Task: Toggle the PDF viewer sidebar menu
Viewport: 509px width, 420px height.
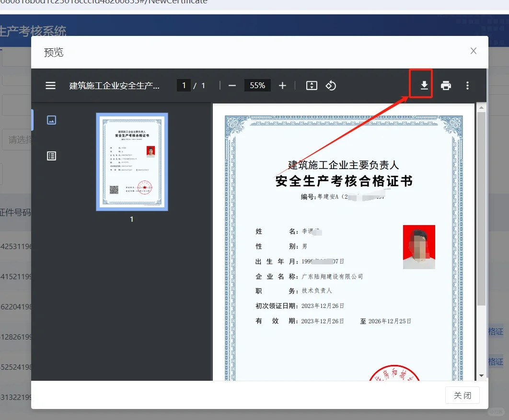Action: point(50,86)
